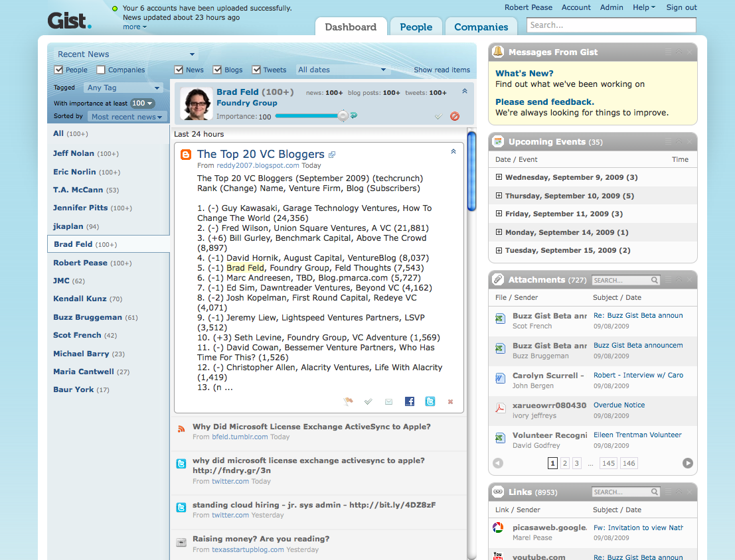The image size is (735, 560).
Task: Click the flag icon under the VC Bloggers article
Action: click(x=348, y=401)
